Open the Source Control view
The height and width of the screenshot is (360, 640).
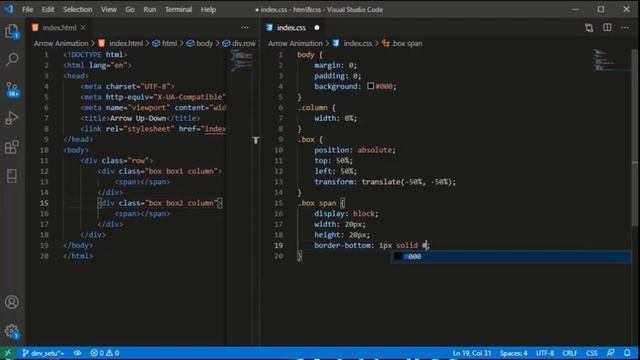pyautogui.click(x=12, y=89)
